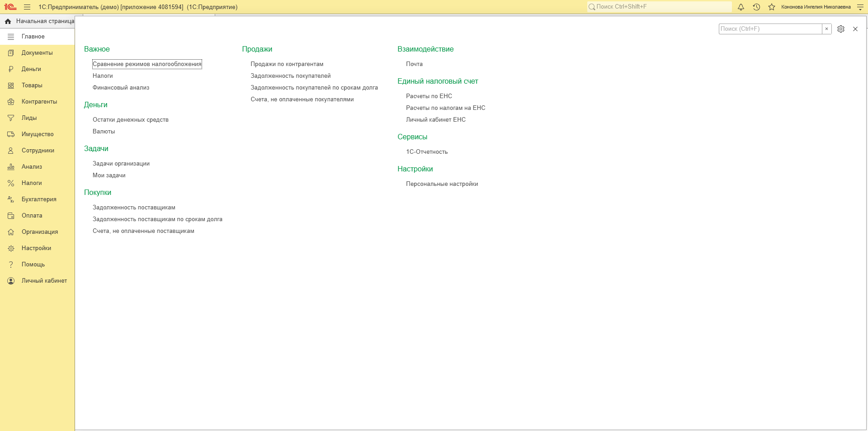
Task: Select Документы in the sidebar menu
Action: click(37, 53)
